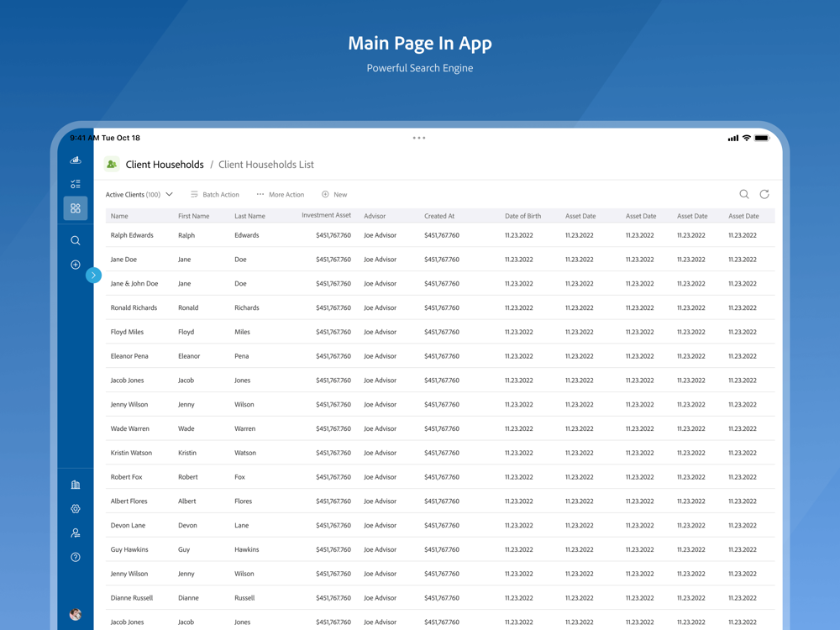This screenshot has height=630, width=840.
Task: Open the help question mark icon
Action: 76,557
